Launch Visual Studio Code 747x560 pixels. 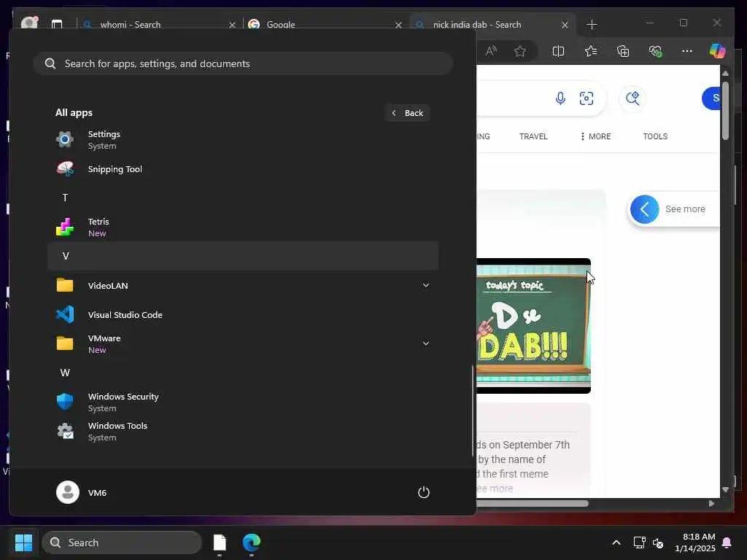click(243, 314)
